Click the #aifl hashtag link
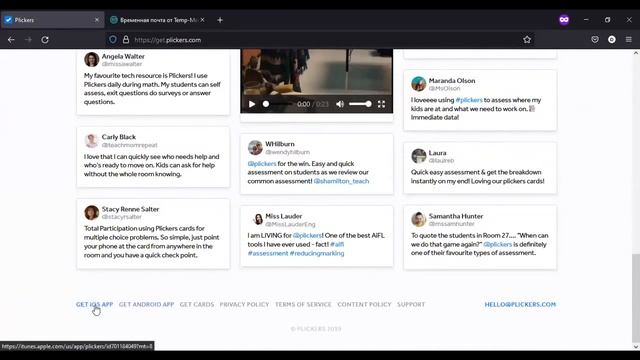The height and width of the screenshot is (360, 640). pos(337,244)
